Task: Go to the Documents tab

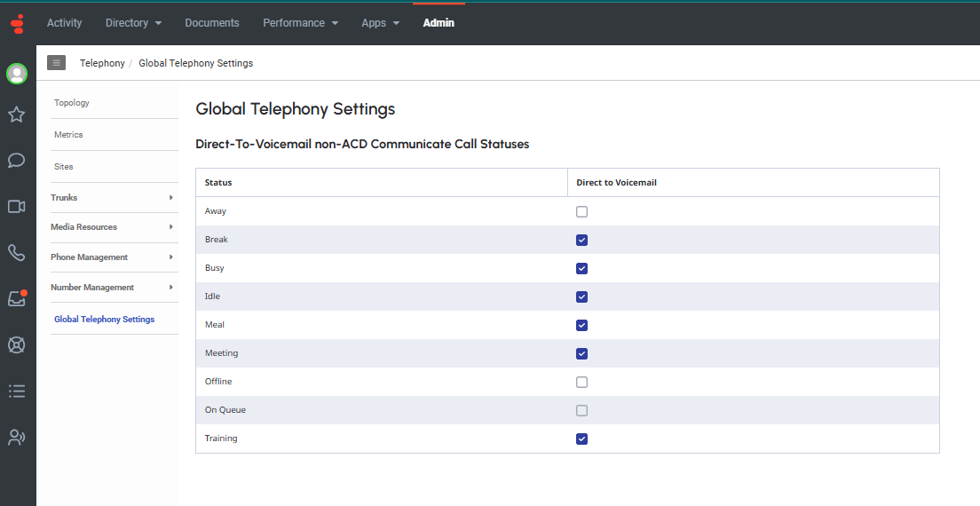Action: pos(212,23)
